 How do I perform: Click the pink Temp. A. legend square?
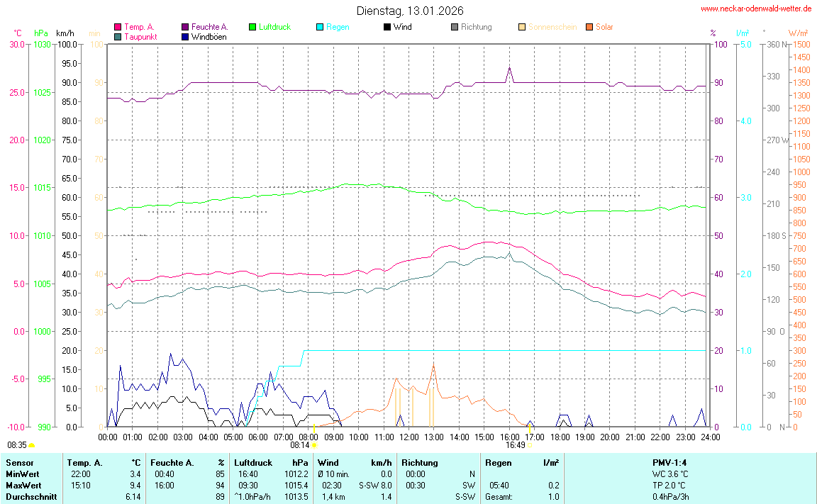(118, 27)
